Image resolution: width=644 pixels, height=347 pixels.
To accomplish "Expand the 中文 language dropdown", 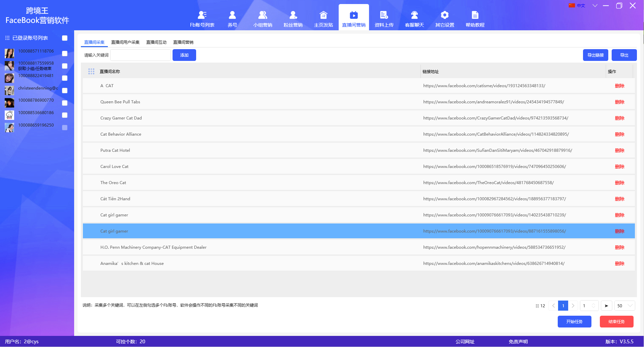I will [x=577, y=6].
